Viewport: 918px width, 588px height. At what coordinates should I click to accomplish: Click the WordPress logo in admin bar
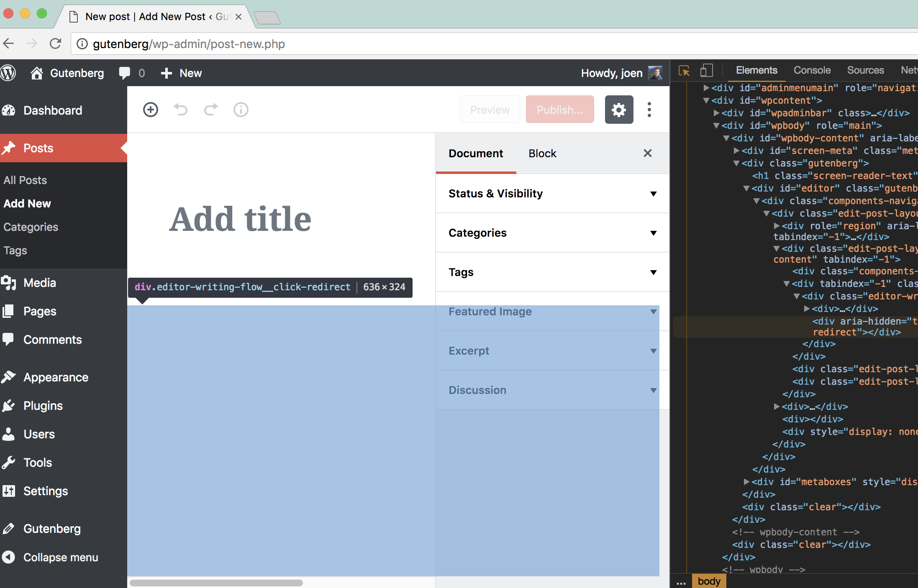pos(8,73)
